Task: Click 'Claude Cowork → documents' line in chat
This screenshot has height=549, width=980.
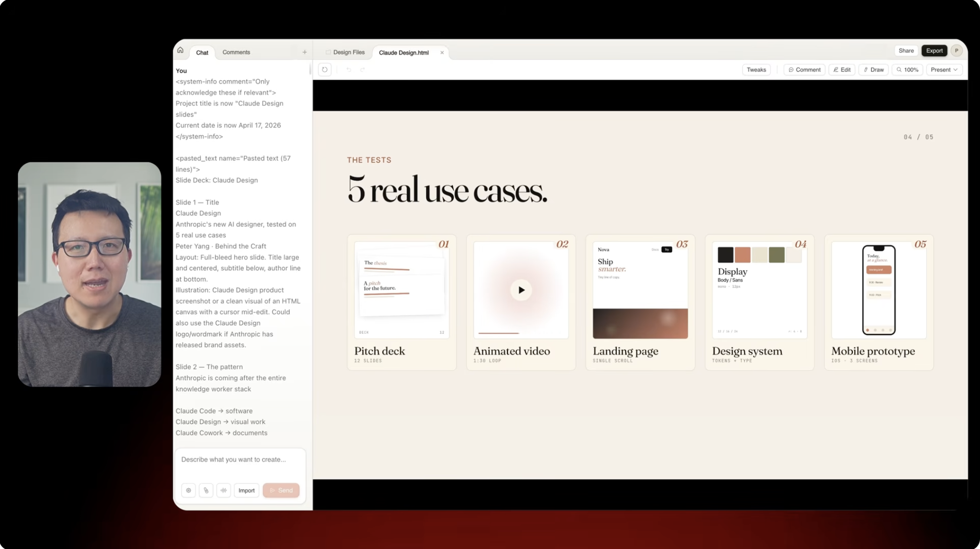Action: click(x=222, y=433)
